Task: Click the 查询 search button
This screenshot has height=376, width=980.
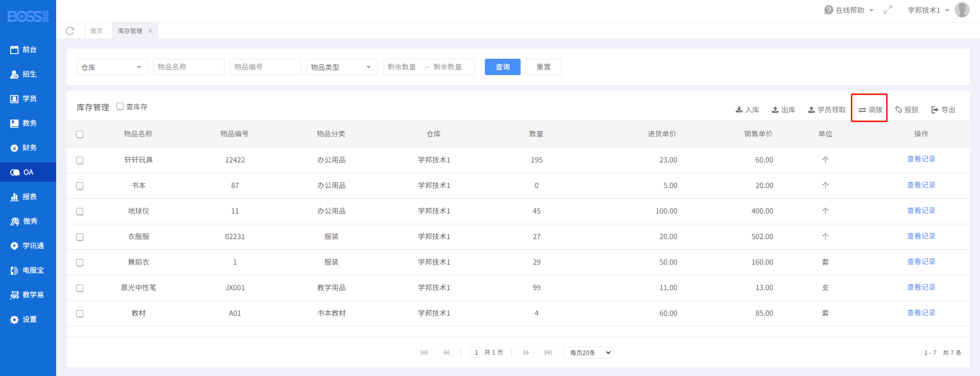Action: [503, 67]
